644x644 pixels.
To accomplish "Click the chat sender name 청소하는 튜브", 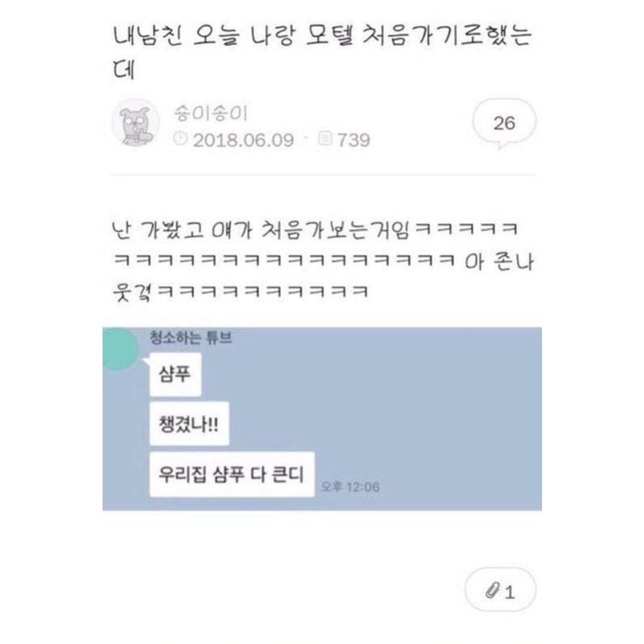I will coord(191,338).
